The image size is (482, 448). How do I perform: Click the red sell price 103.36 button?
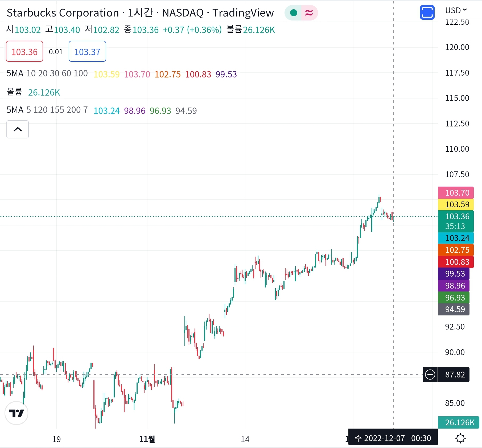(x=24, y=51)
